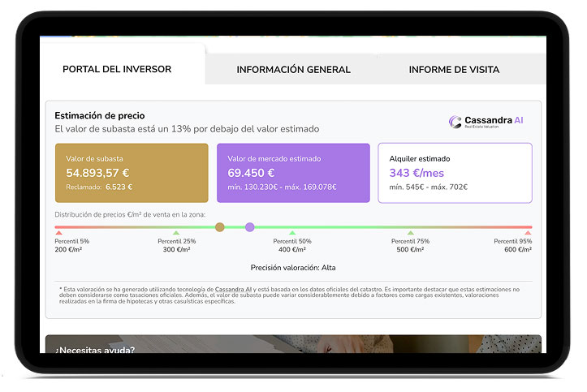Click the green Percentil 25% triangle marker

pos(176,234)
